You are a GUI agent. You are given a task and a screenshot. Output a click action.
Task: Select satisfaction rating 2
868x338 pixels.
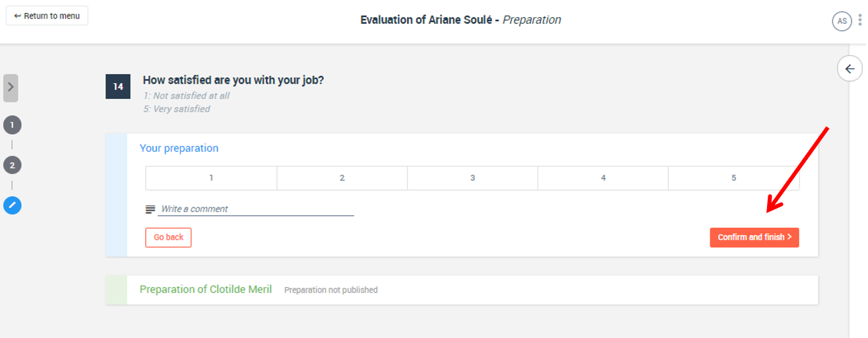click(342, 178)
